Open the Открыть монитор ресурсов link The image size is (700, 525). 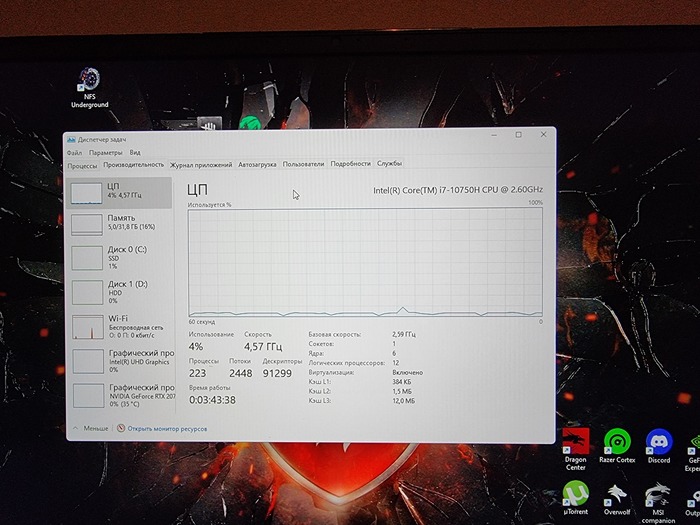[167, 429]
